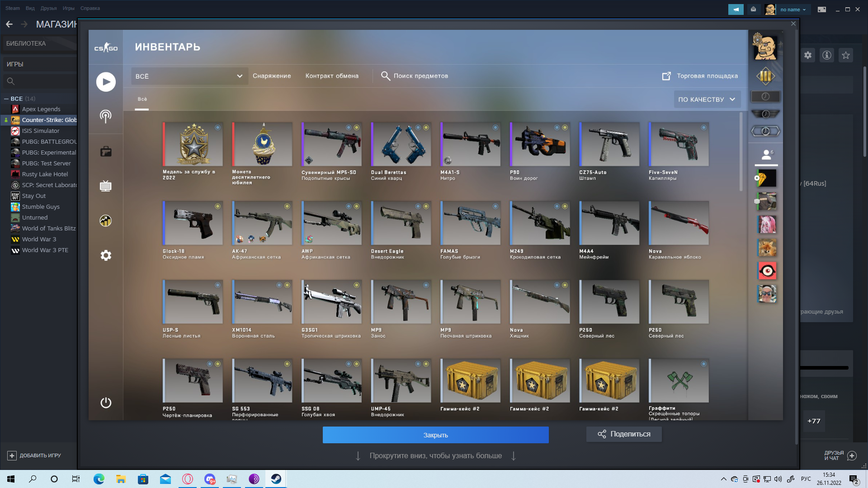Click the gold rank badge icon
Viewport: 868px width, 488px height.
coord(765,76)
